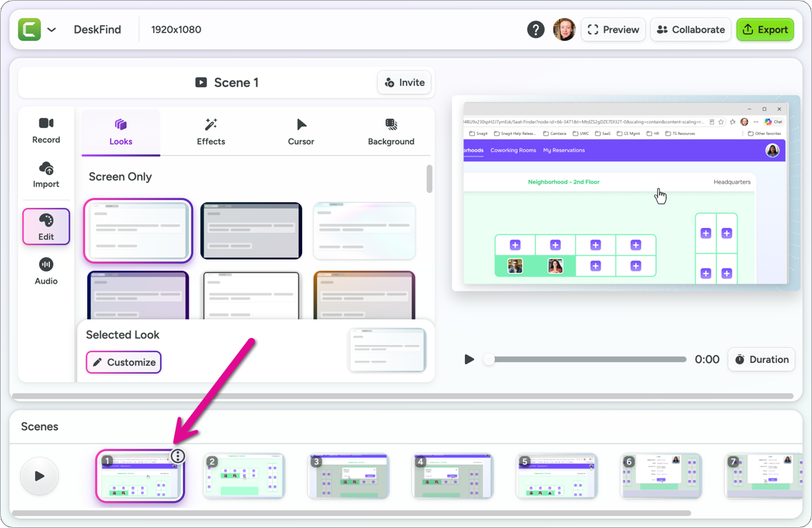Click the Selected Look preview thumbnail
This screenshot has height=528, width=812.
[x=387, y=350]
